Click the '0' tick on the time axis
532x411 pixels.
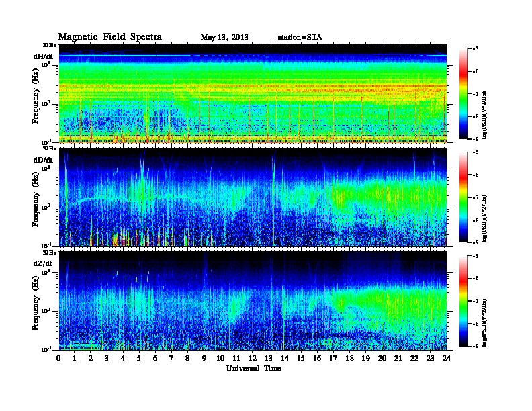click(x=58, y=359)
